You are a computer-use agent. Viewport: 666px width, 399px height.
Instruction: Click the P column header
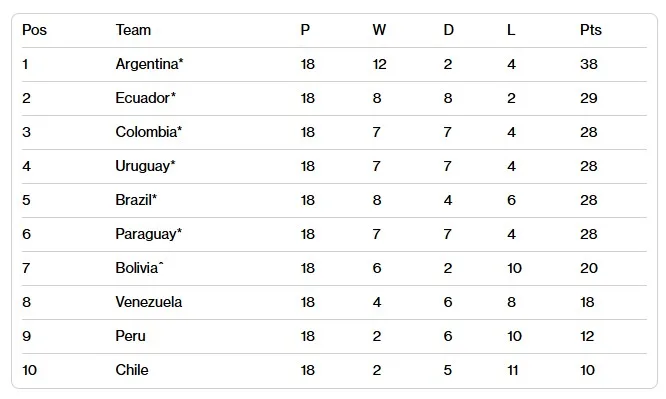(x=305, y=30)
